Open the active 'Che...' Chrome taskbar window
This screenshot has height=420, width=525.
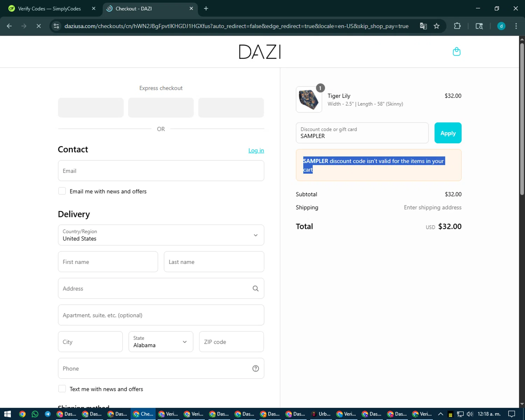143,414
